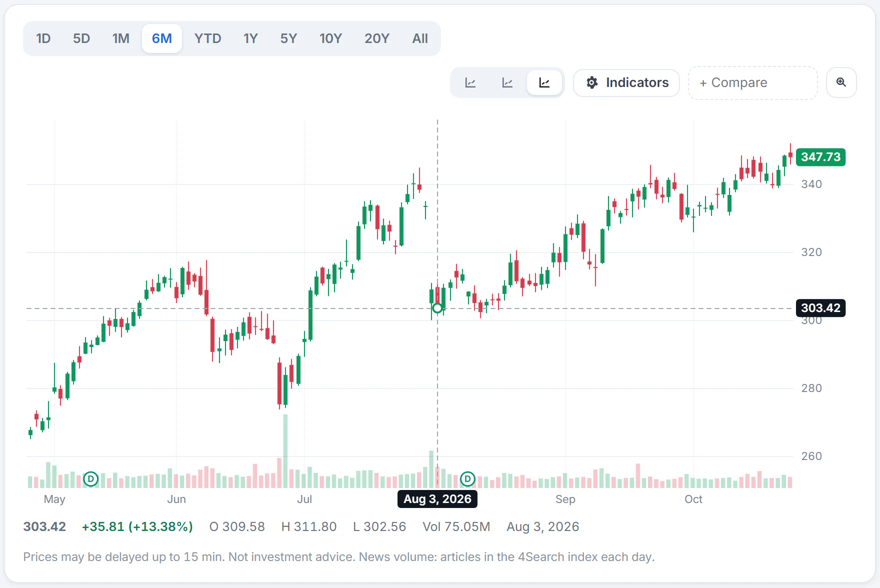Click the L 302.56 low value
Viewport: 880px width, 588px height.
point(379,526)
